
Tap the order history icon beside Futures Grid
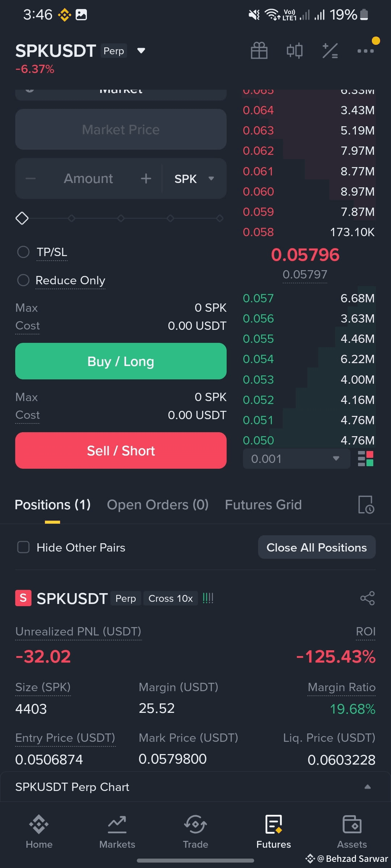click(x=366, y=505)
